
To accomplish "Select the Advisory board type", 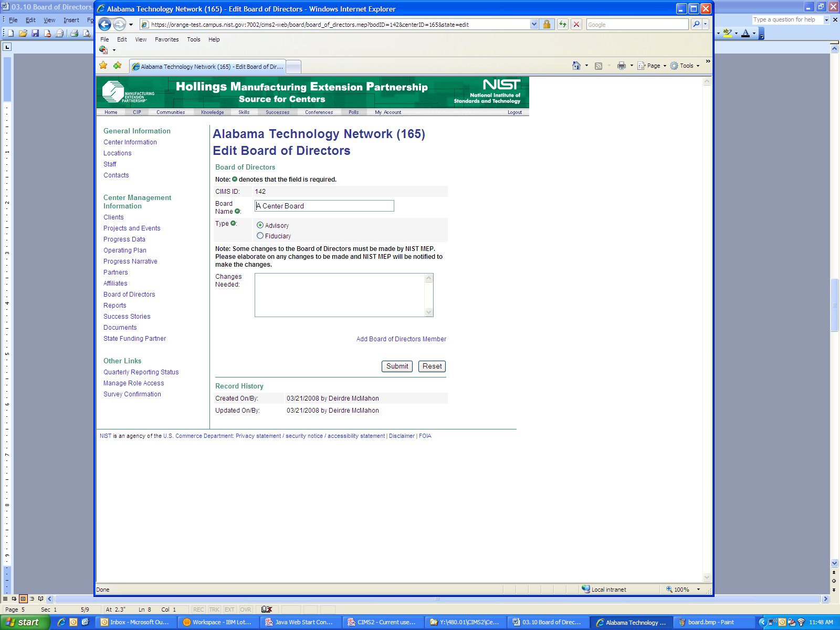I will click(260, 225).
